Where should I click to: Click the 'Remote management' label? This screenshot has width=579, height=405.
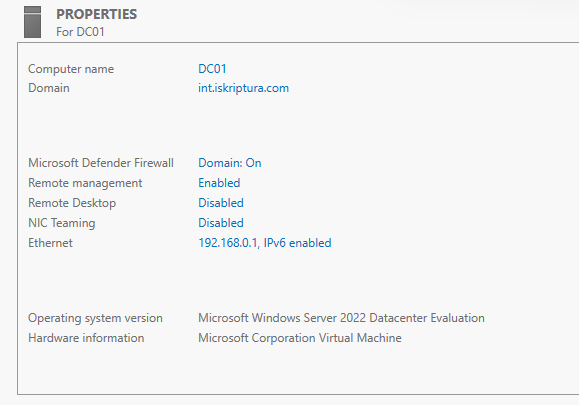85,183
